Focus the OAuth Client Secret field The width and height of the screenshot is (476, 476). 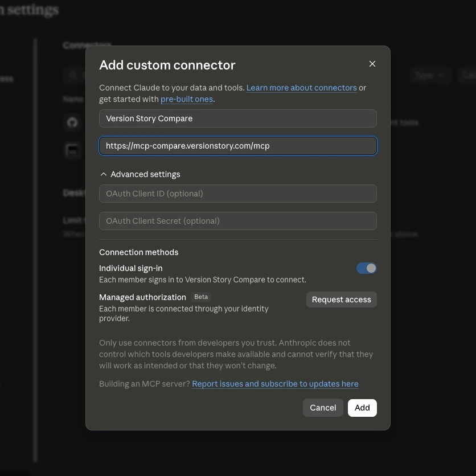(x=237, y=221)
